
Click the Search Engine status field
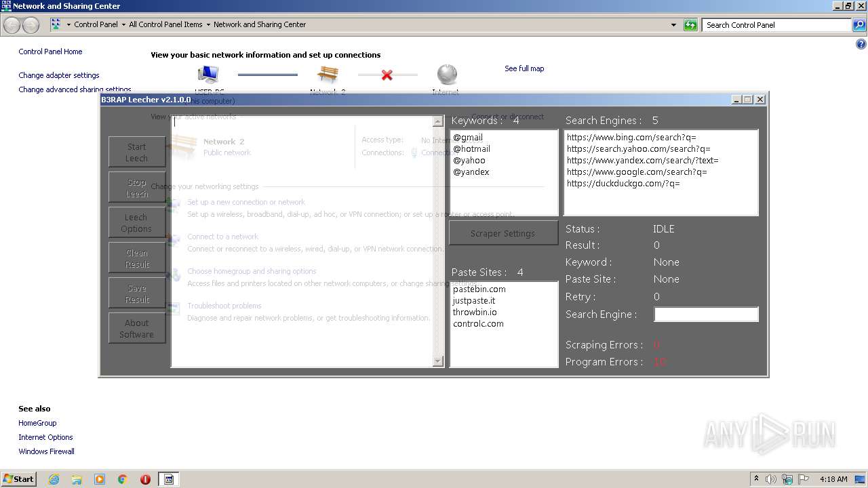tap(706, 314)
